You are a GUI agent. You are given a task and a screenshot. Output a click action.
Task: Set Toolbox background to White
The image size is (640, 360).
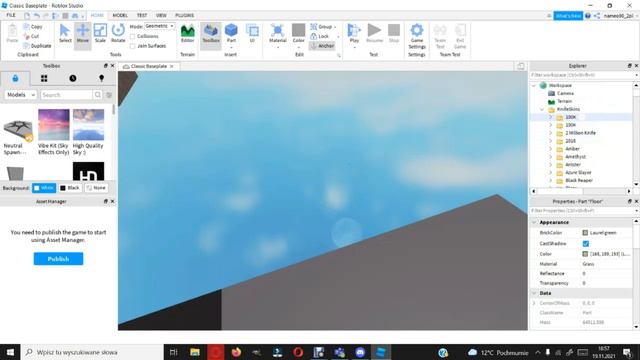click(44, 188)
